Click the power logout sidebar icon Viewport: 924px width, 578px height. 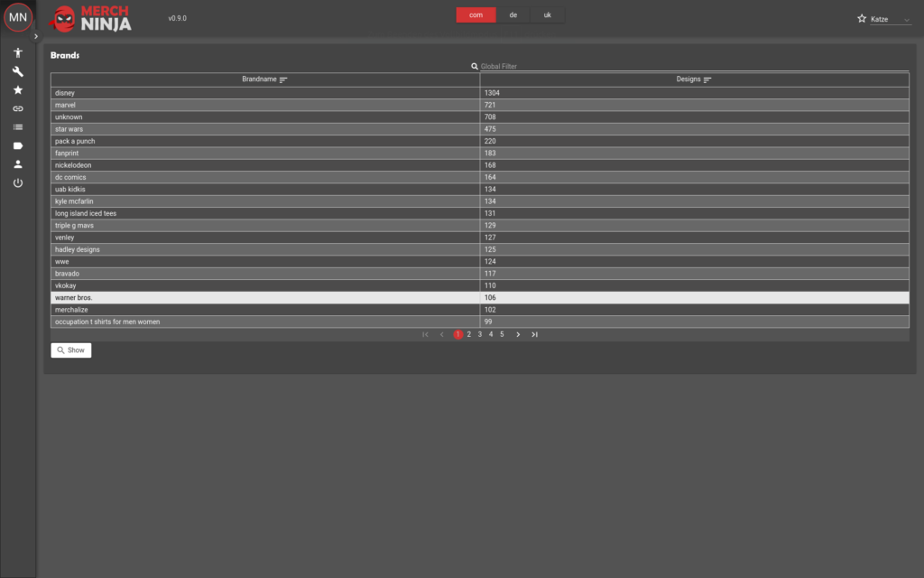(x=18, y=182)
